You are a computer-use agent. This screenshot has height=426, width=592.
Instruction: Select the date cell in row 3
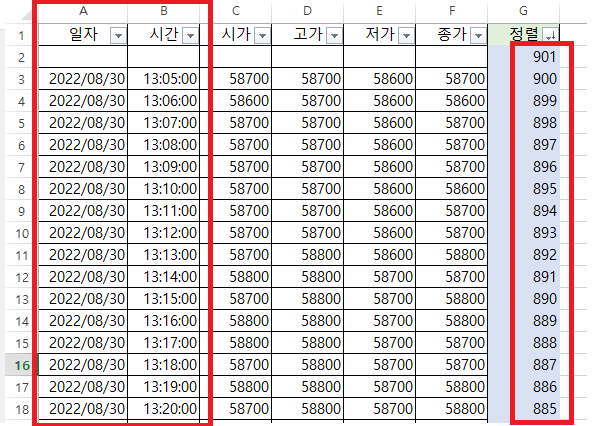coord(83,79)
